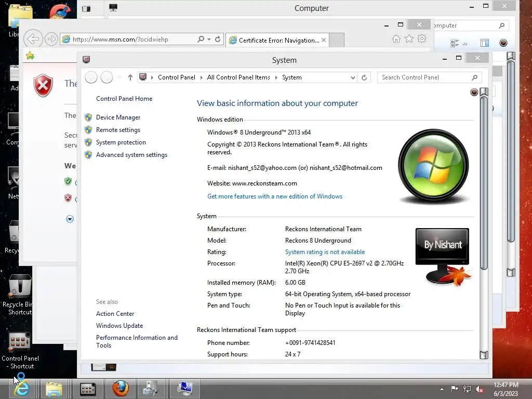Open System protection link
The width and height of the screenshot is (532, 399).
121,142
